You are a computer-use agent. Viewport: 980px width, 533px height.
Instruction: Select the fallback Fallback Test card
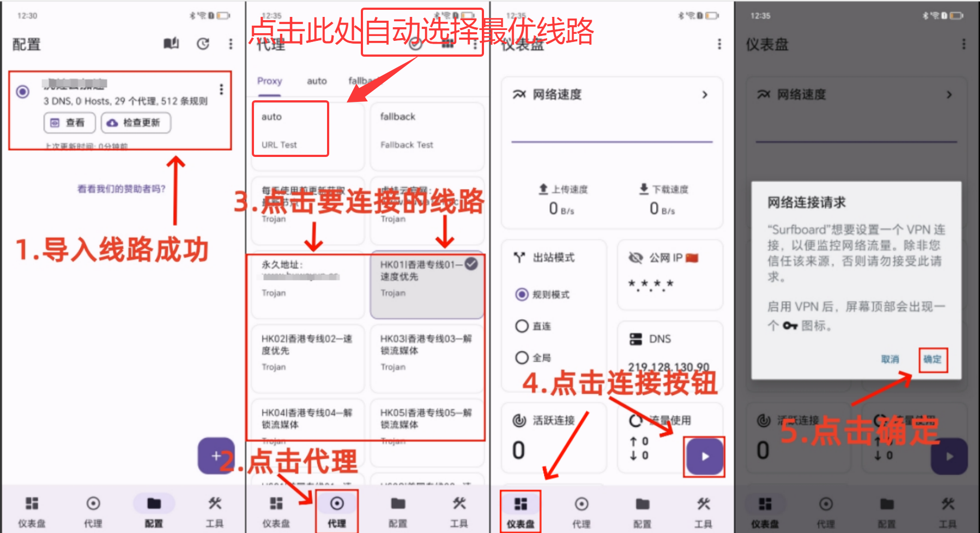(427, 136)
